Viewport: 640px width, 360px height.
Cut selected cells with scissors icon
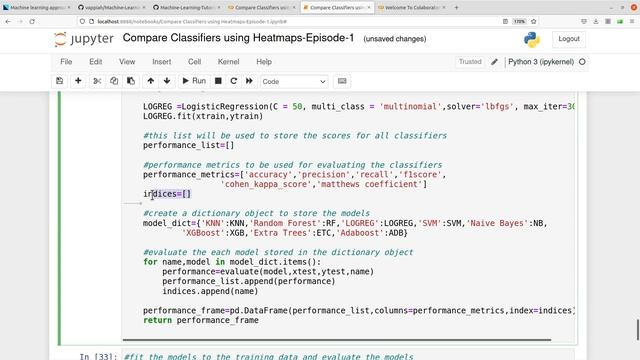(97, 81)
